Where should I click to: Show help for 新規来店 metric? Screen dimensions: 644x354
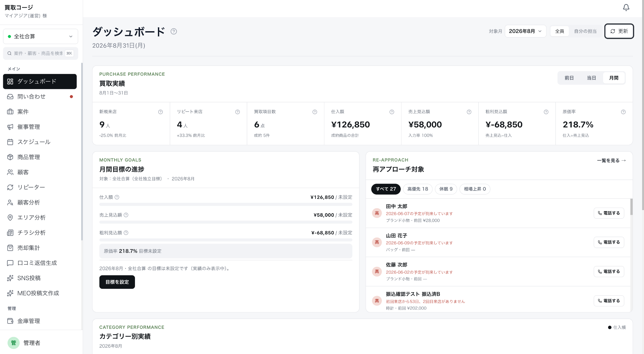(x=160, y=112)
